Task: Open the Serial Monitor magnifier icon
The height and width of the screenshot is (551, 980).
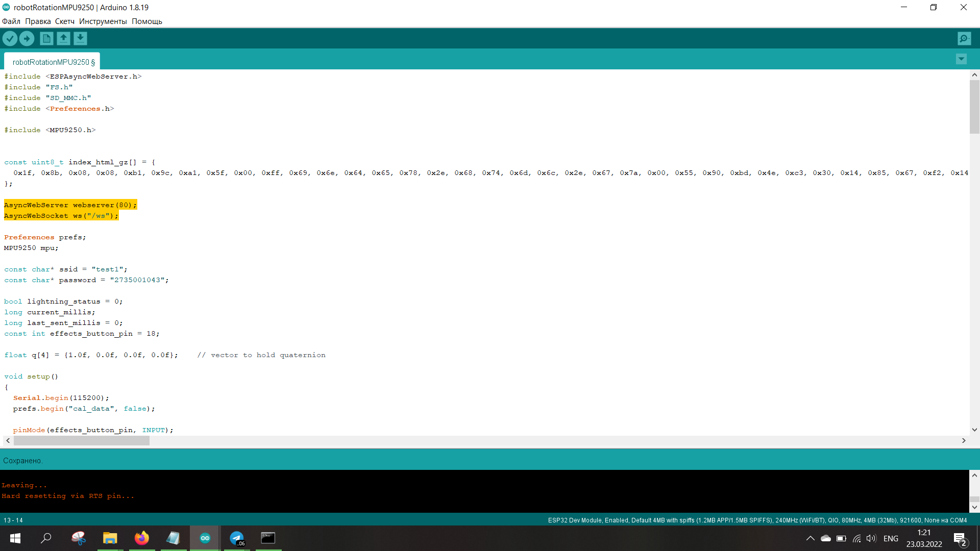Action: point(964,38)
